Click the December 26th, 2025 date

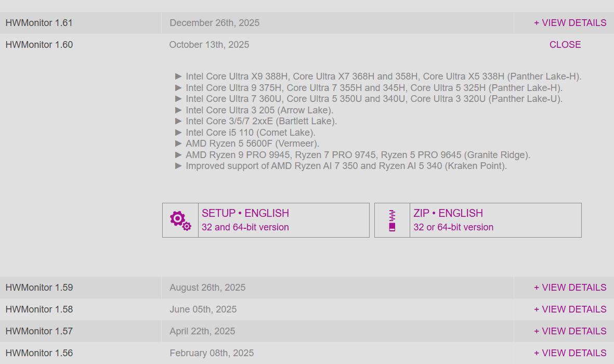pyautogui.click(x=215, y=23)
